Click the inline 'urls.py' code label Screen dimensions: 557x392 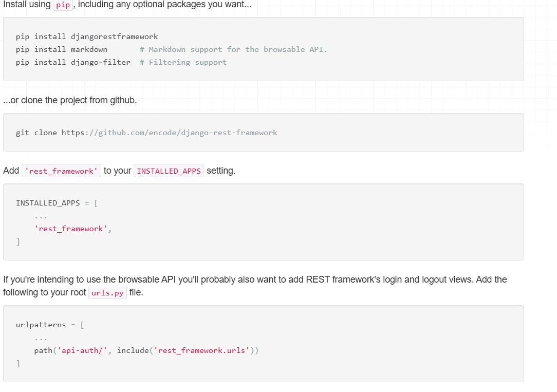(107, 292)
